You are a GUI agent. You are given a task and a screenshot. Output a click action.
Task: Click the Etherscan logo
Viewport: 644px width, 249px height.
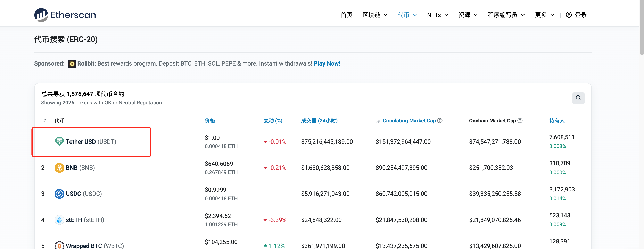(x=65, y=15)
